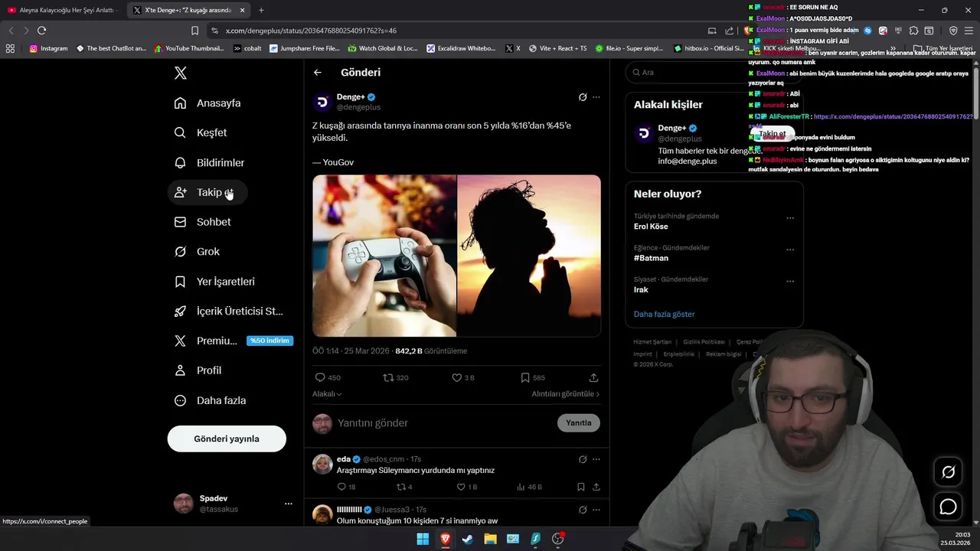
Task: Open account options next to Spadev
Action: pos(289,504)
